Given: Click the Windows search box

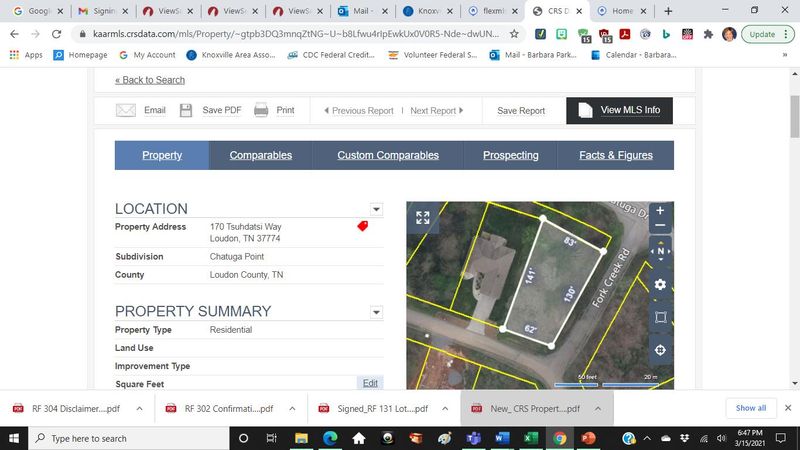Looking at the screenshot, I should 129,438.
